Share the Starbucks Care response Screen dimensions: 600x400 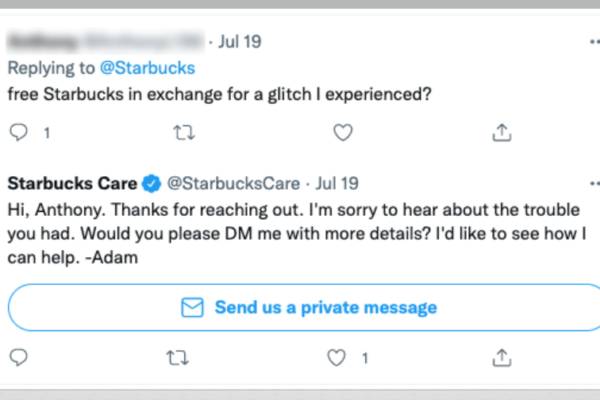[x=502, y=358]
